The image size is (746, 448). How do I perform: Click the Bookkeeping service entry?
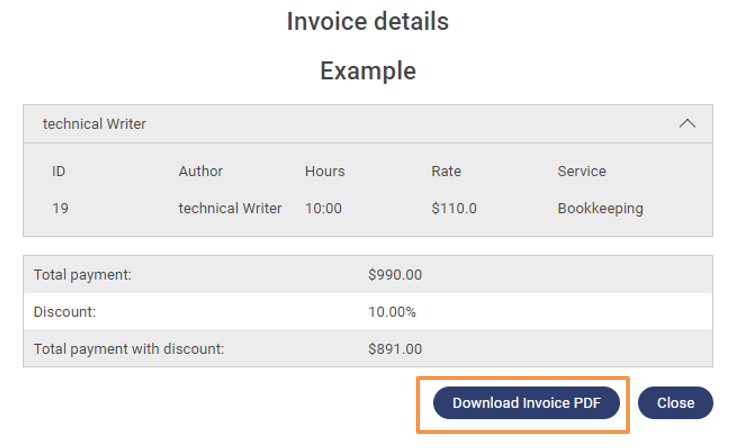[600, 209]
